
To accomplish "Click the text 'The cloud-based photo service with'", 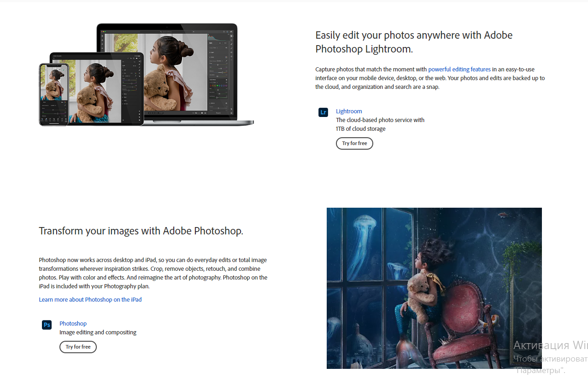I will click(380, 120).
